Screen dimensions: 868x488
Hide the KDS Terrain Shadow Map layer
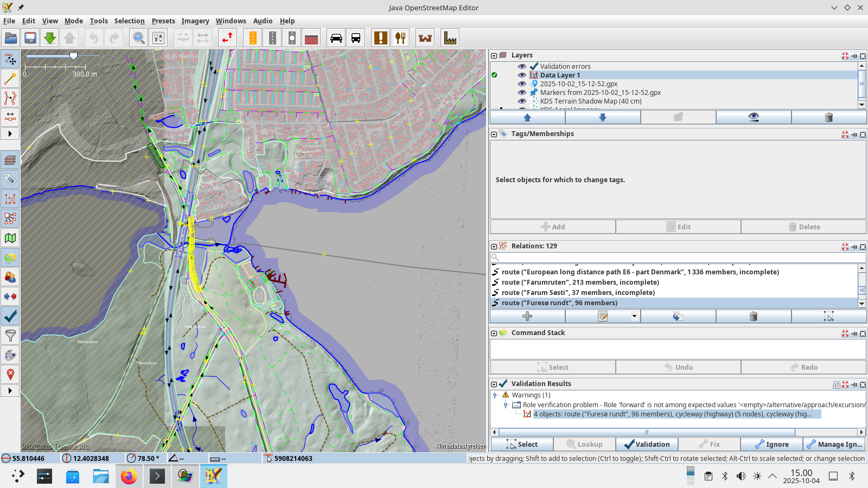tap(522, 101)
